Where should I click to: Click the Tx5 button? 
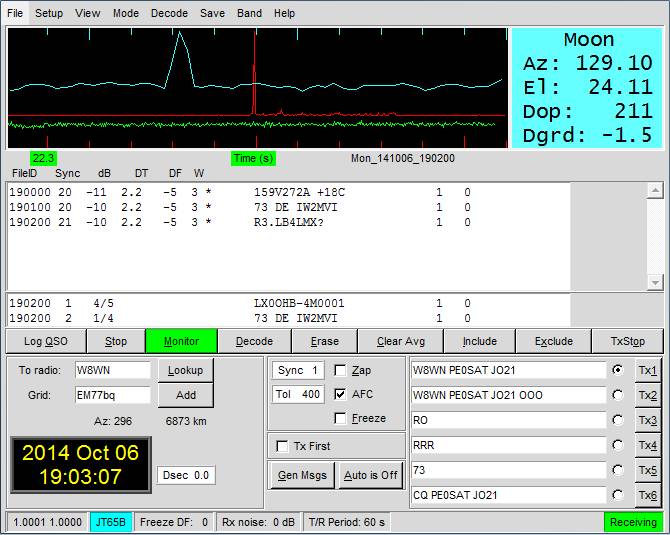(648, 470)
